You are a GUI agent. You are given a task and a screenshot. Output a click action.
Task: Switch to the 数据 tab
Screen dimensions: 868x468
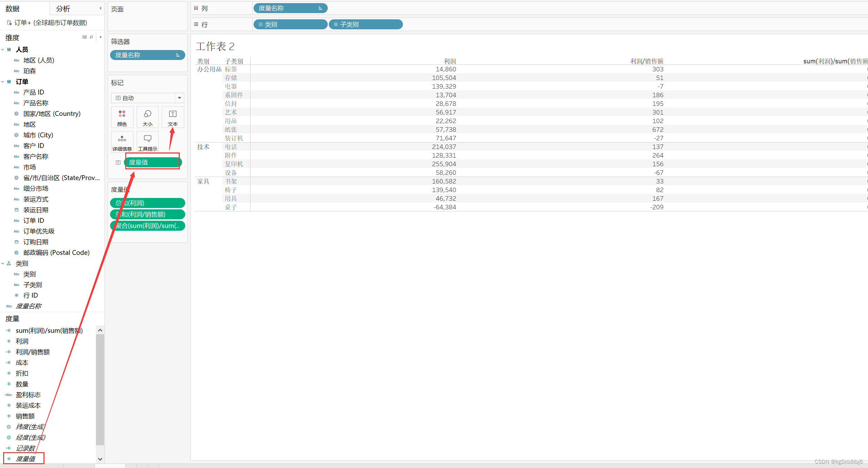pyautogui.click(x=12, y=9)
